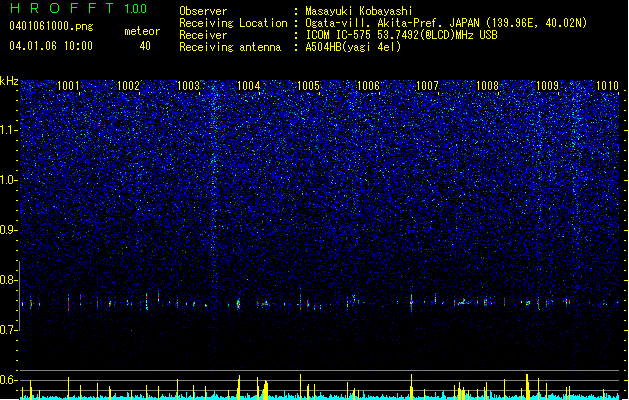Click the 0.9 kHz axis label
The image size is (629, 400).
pos(8,230)
